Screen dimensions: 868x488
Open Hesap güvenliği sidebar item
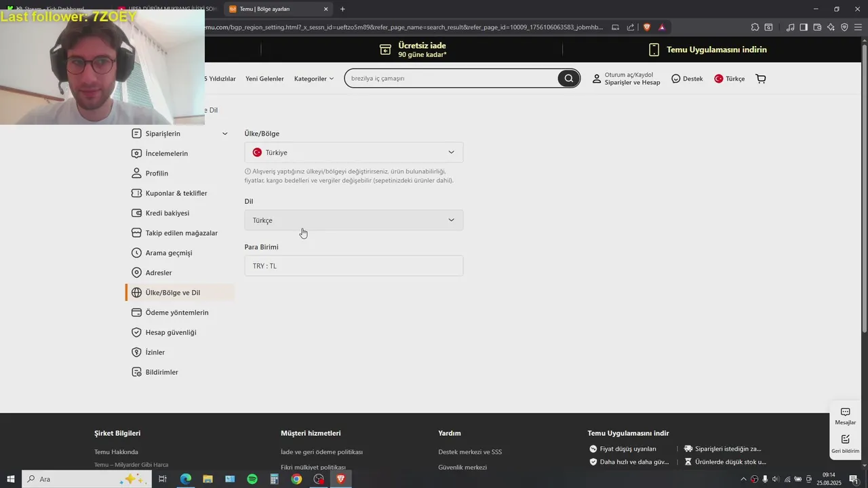coord(164,332)
